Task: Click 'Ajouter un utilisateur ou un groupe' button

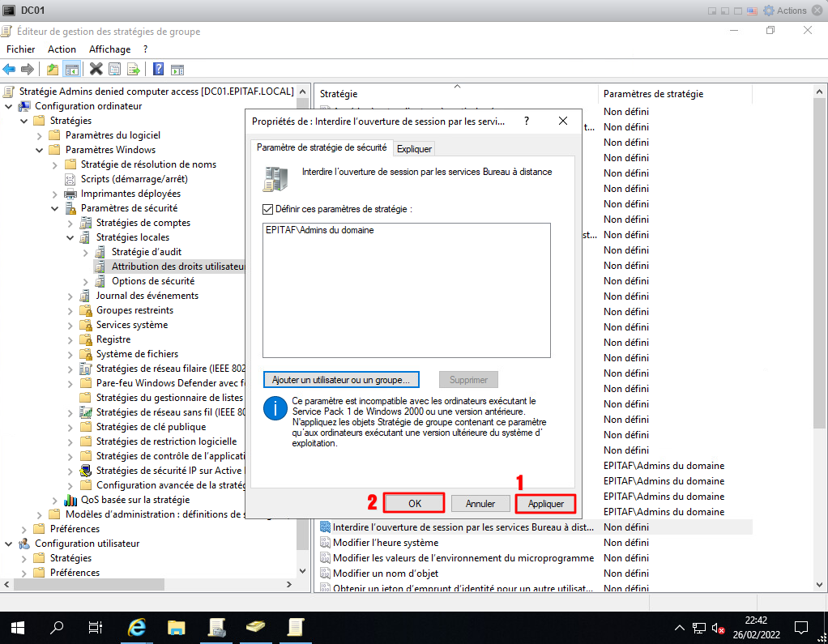Action: coord(340,379)
